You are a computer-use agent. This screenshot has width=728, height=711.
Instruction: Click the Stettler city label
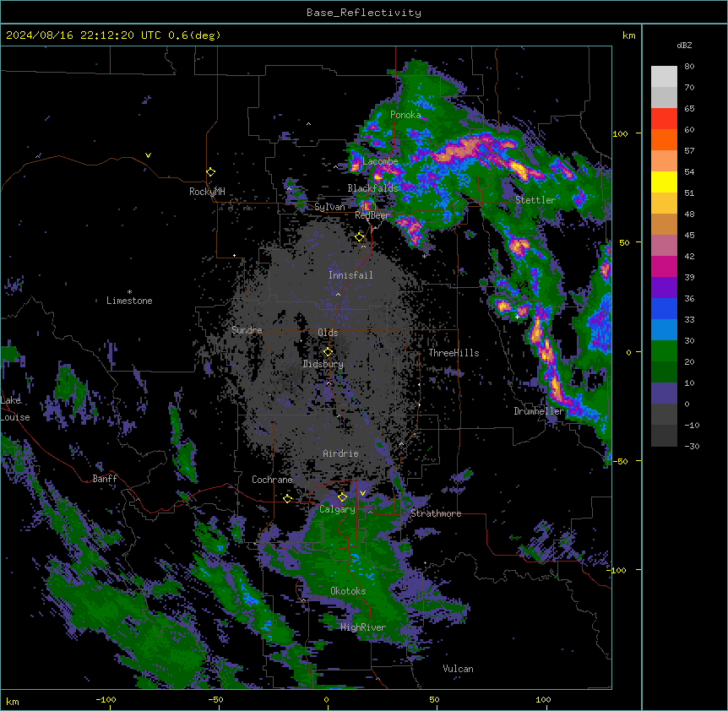click(x=535, y=200)
